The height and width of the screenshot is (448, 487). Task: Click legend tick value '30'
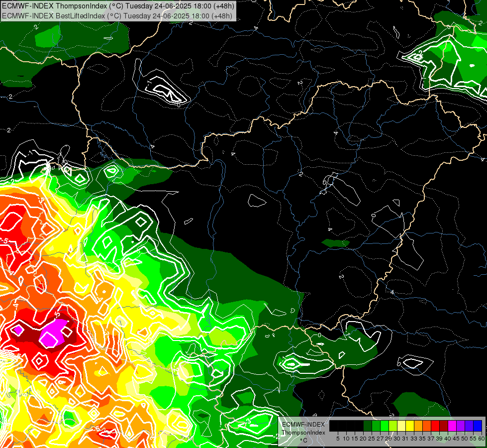397,439
